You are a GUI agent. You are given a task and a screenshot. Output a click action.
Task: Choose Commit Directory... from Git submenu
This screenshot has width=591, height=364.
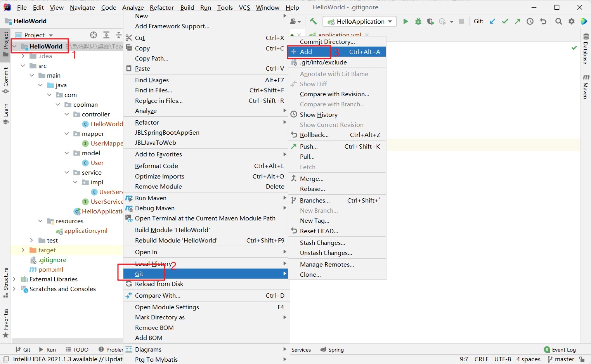pos(337,42)
